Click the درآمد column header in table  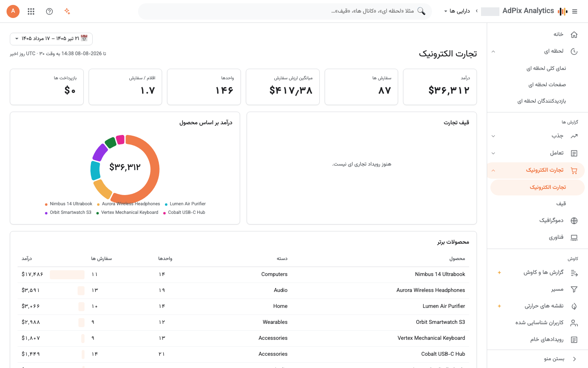[x=27, y=259]
